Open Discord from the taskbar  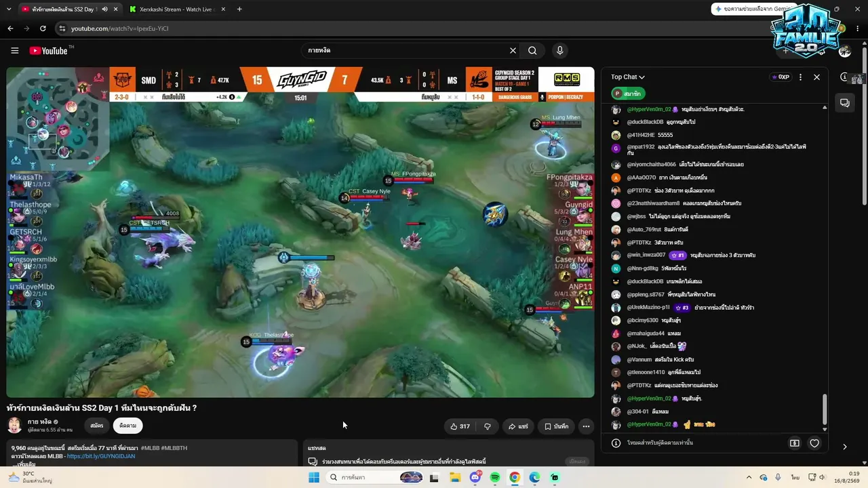pyautogui.click(x=475, y=477)
